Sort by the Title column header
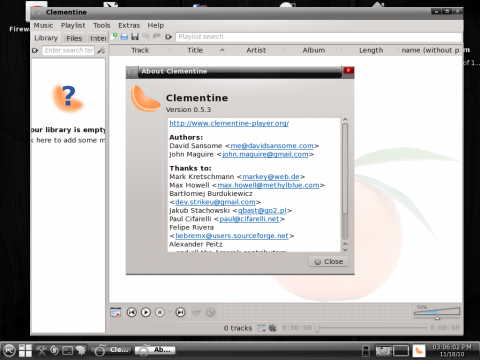 tap(198, 50)
